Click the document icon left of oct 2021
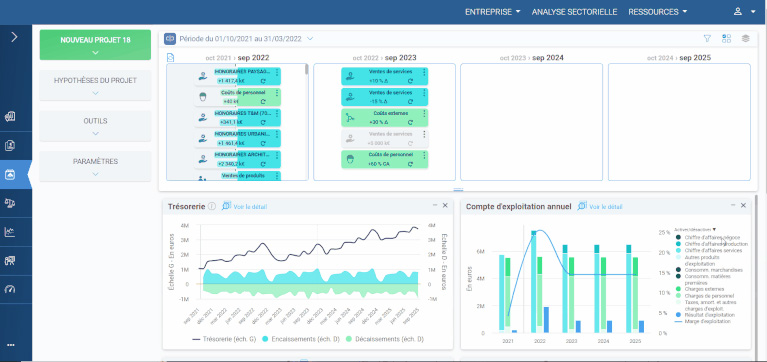The image size is (767, 362). coord(170,58)
